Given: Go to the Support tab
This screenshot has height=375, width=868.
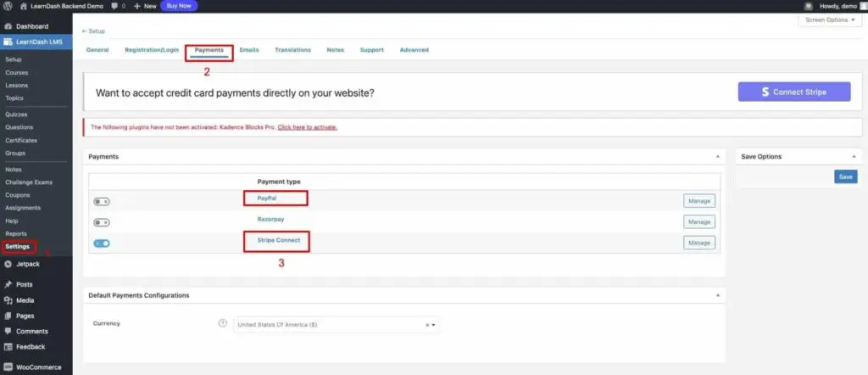Looking at the screenshot, I should tap(371, 50).
